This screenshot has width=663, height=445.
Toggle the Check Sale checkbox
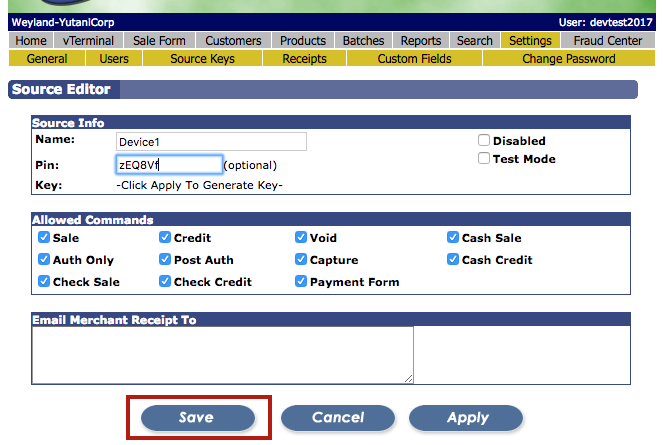(44, 282)
